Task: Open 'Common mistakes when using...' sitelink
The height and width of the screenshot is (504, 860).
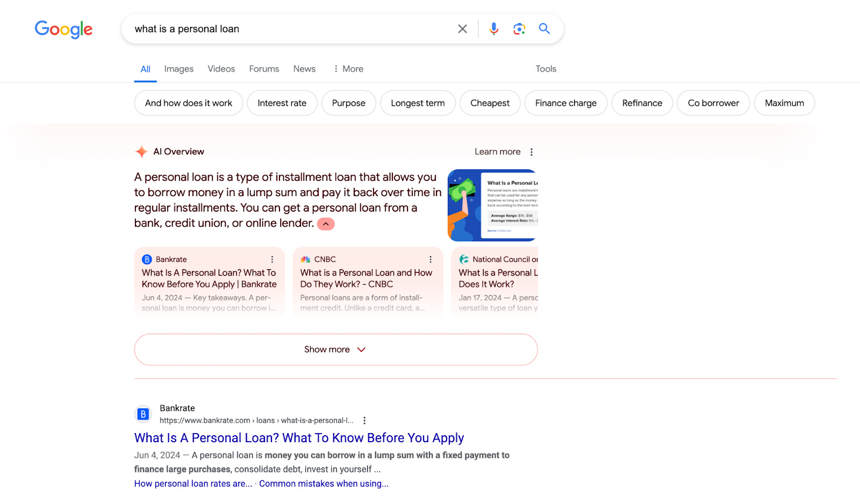Action: click(324, 484)
